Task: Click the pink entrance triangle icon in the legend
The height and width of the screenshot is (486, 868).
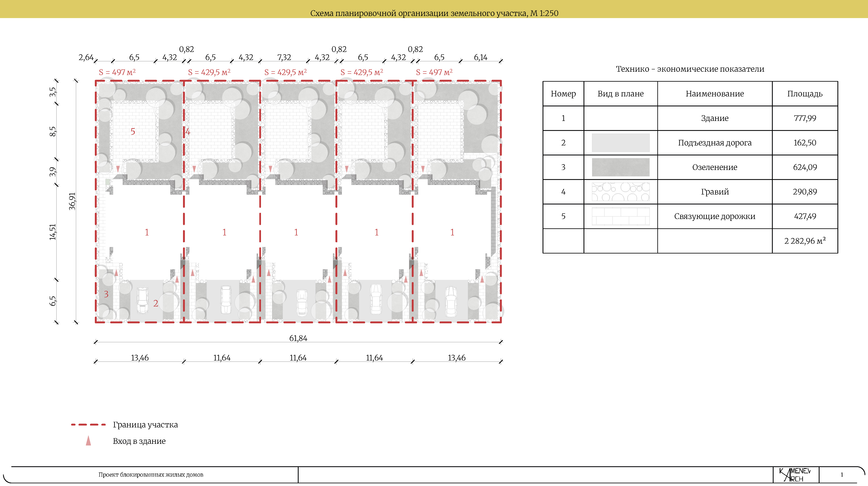Action: click(88, 440)
